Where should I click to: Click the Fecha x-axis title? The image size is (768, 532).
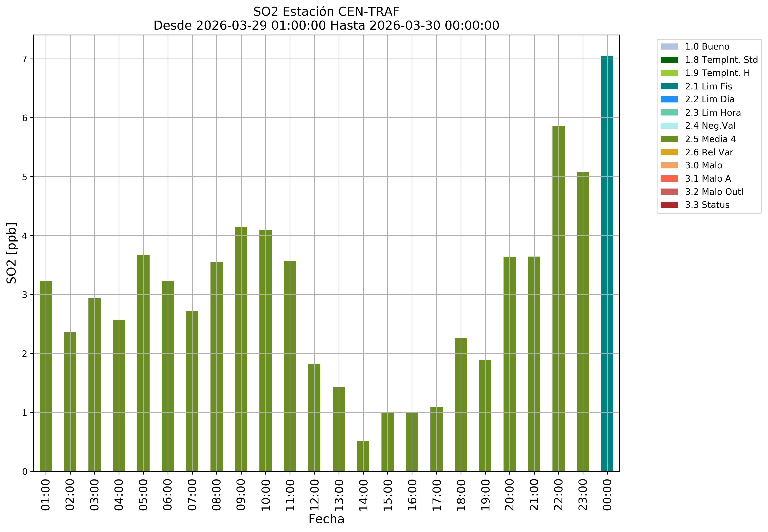click(x=326, y=519)
